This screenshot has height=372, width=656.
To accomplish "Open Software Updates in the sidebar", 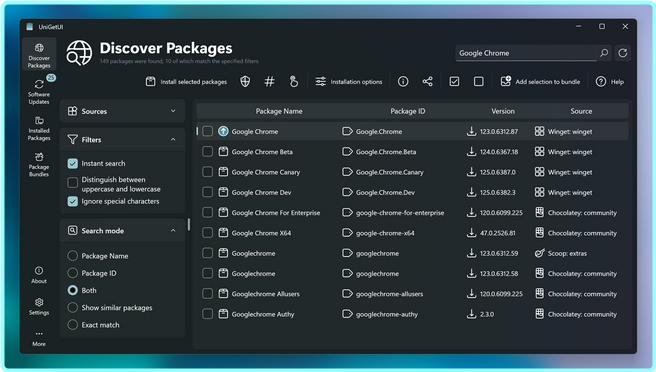I will coord(39,91).
